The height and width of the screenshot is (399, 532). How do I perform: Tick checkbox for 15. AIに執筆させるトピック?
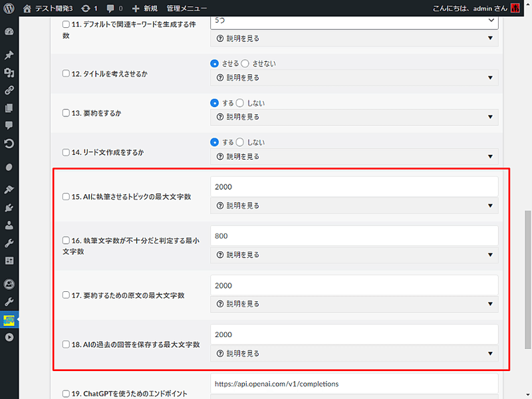pyautogui.click(x=66, y=196)
